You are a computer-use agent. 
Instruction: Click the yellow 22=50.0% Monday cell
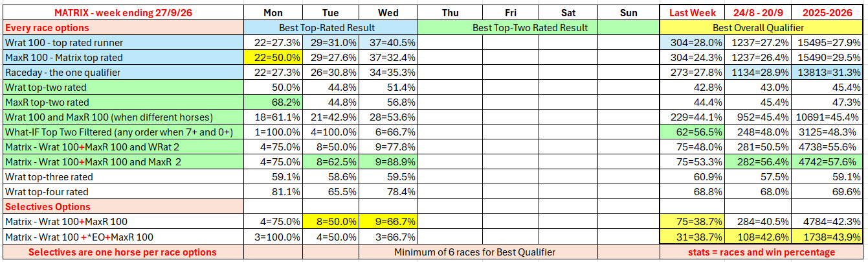pyautogui.click(x=273, y=58)
